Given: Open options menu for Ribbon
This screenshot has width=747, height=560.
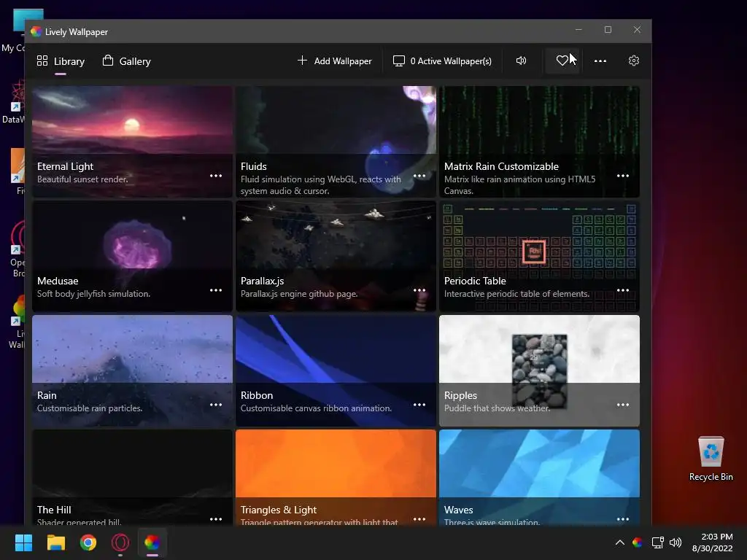Looking at the screenshot, I should [x=419, y=405].
